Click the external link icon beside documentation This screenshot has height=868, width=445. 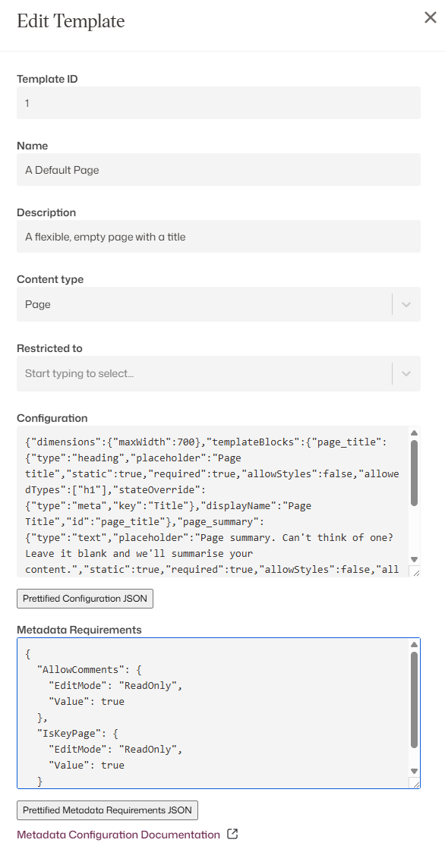233,834
